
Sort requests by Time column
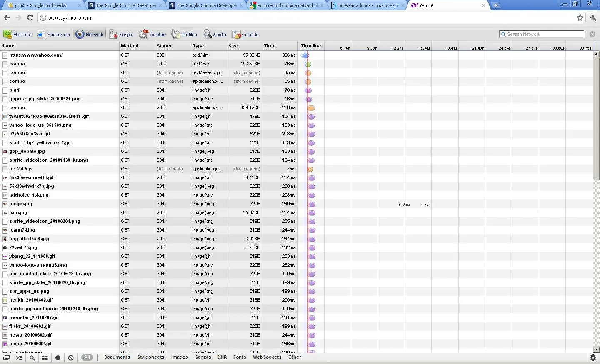(x=280, y=46)
